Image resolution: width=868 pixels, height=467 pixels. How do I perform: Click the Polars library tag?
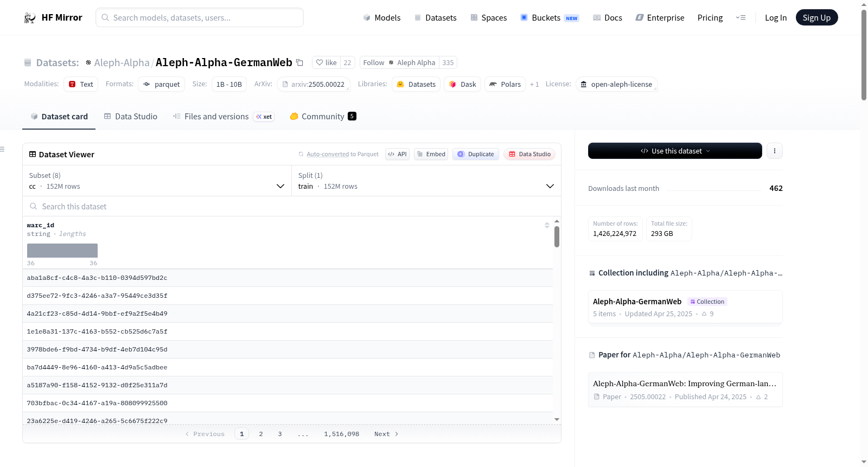(x=505, y=84)
